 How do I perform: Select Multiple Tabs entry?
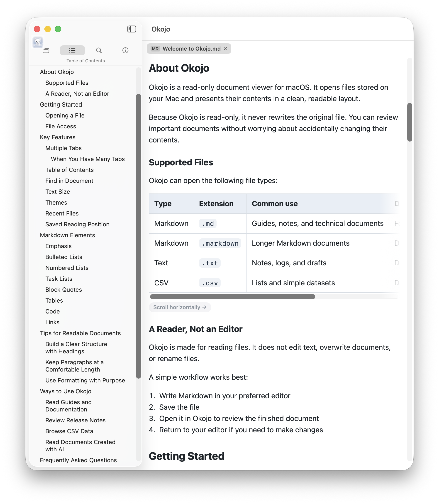pyautogui.click(x=63, y=148)
